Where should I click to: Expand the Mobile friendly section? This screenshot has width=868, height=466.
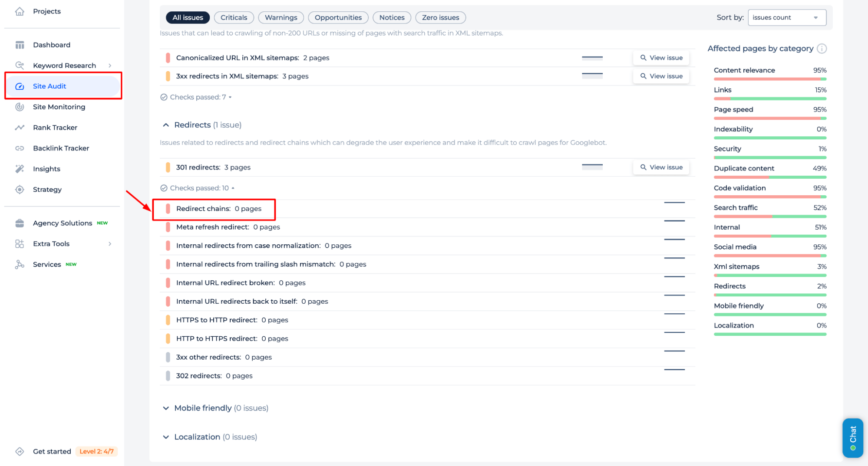coord(166,408)
